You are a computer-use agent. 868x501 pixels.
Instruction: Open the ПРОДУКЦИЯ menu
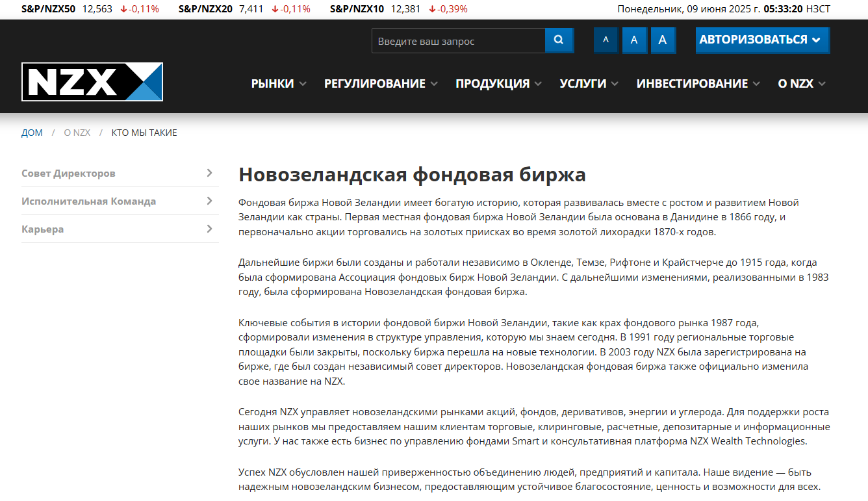click(x=498, y=83)
